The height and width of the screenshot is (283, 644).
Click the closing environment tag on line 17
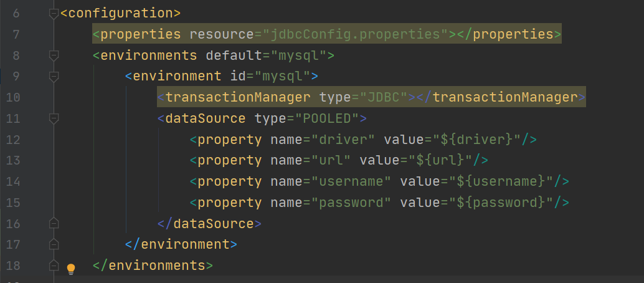(181, 245)
